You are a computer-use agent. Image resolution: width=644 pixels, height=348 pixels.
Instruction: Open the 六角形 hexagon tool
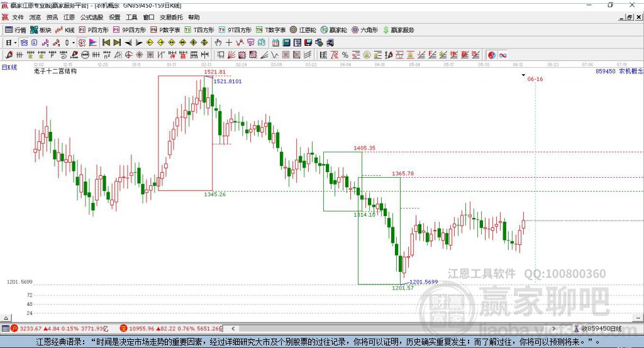click(x=365, y=30)
